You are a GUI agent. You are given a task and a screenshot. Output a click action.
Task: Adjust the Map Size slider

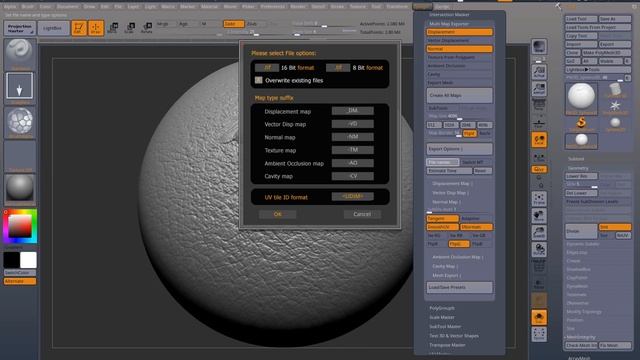[x=459, y=117]
